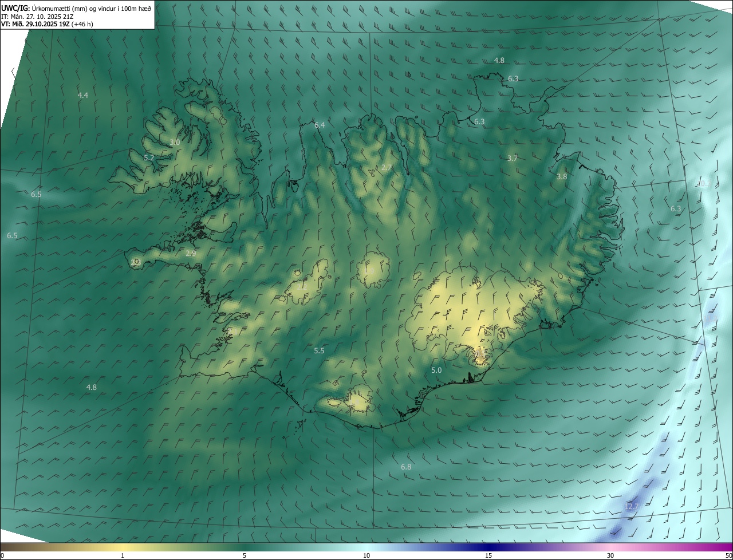Click the 3.7 value label
This screenshot has height=560, width=733.
pos(513,158)
